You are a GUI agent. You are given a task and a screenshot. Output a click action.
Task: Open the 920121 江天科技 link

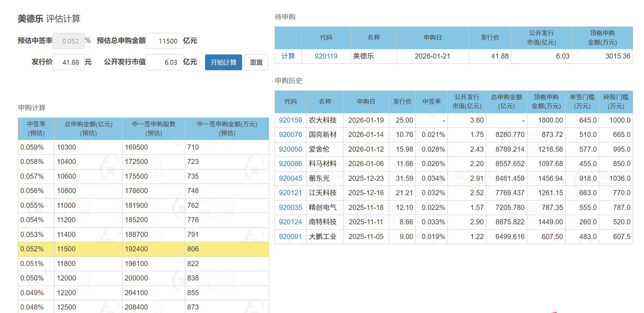290,193
